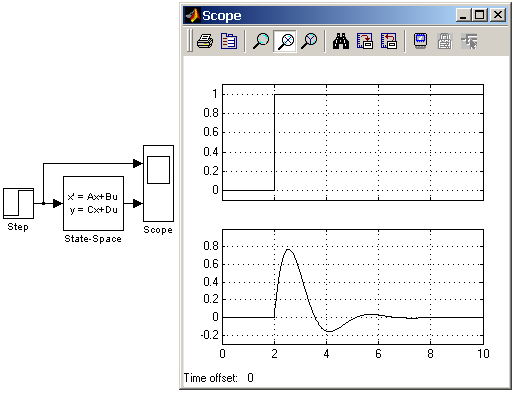Click the x-axis tick label '6'
The image size is (517, 394).
click(x=378, y=354)
